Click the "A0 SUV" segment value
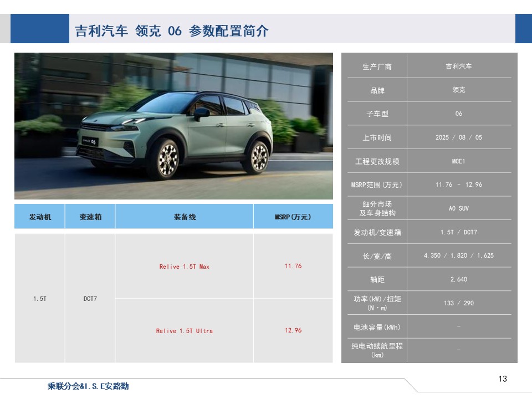 [x=459, y=208]
